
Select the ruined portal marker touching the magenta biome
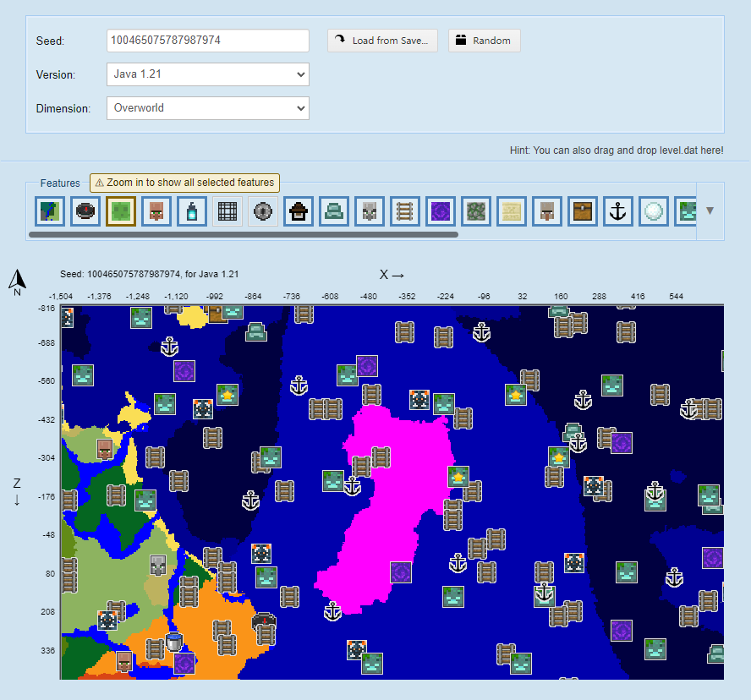pyautogui.click(x=401, y=572)
